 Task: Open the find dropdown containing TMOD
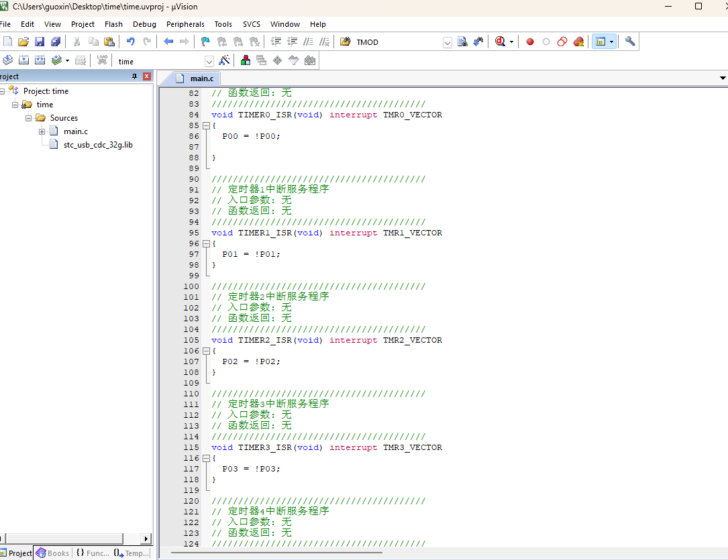[448, 42]
